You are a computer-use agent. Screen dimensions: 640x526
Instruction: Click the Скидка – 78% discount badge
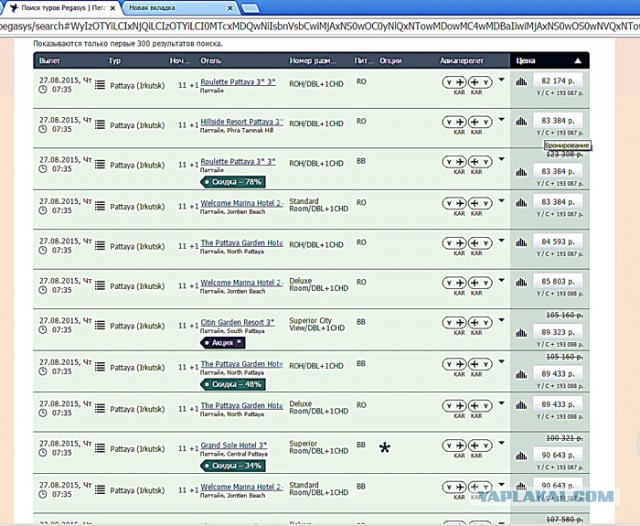pyautogui.click(x=233, y=182)
